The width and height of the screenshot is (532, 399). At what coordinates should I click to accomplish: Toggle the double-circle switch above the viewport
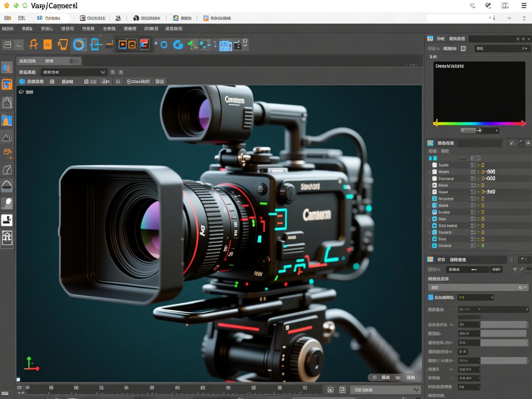point(74,61)
